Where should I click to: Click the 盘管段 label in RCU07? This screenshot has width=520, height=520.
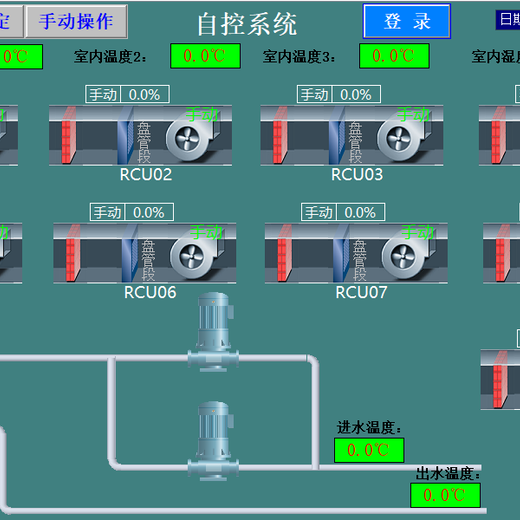[360, 260]
